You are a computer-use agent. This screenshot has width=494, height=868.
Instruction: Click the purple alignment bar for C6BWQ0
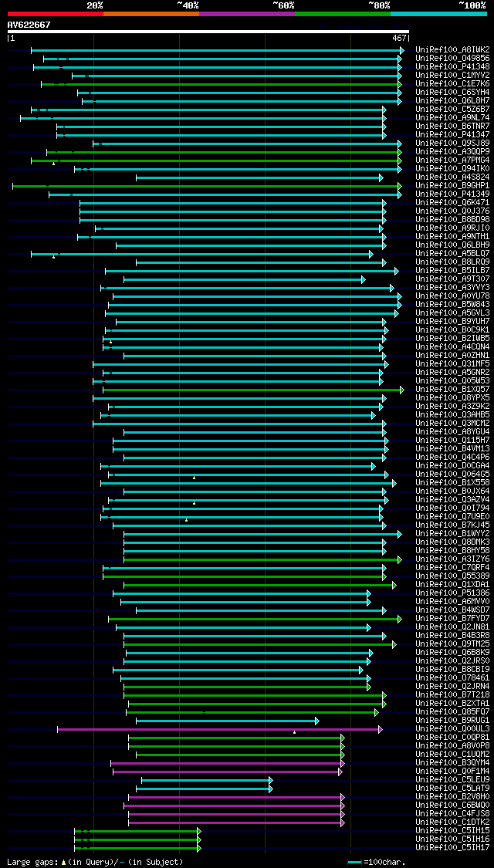click(x=234, y=806)
